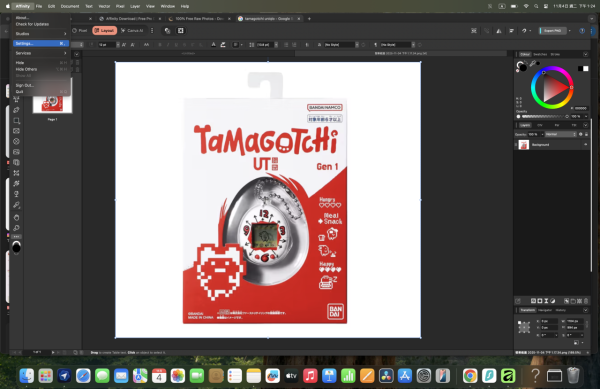This screenshot has height=389, width=600.
Task: Select the Crop tool in the toolbar
Action: coord(16,120)
